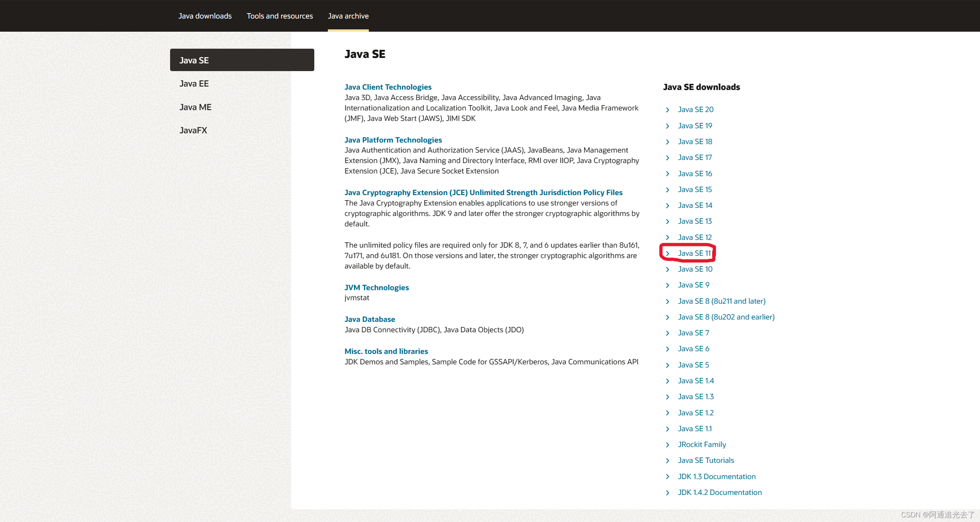980x522 pixels.
Task: Open the Java SE 5 download link
Action: click(694, 365)
